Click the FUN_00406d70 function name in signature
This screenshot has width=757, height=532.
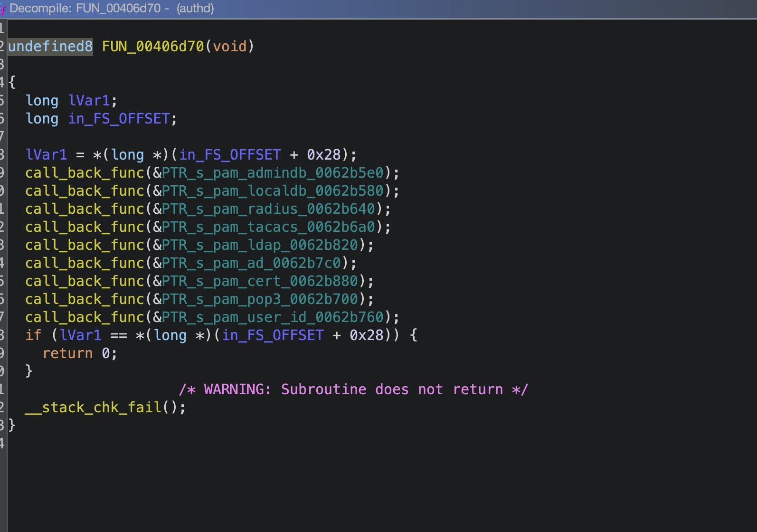click(152, 47)
